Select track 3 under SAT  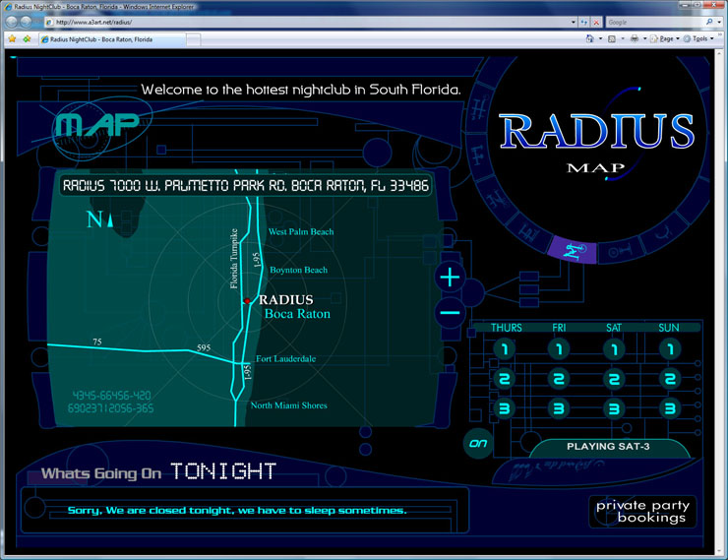(615, 409)
